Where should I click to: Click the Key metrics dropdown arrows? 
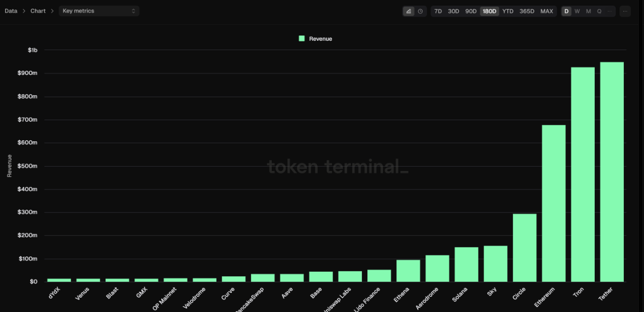[134, 11]
